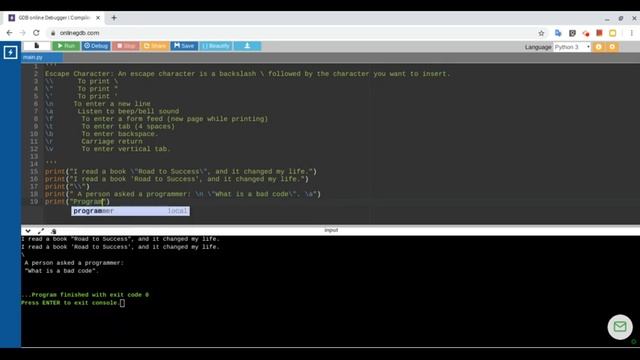Open the Language dropdown showing Python 3
The height and width of the screenshot is (360, 640).
click(572, 47)
